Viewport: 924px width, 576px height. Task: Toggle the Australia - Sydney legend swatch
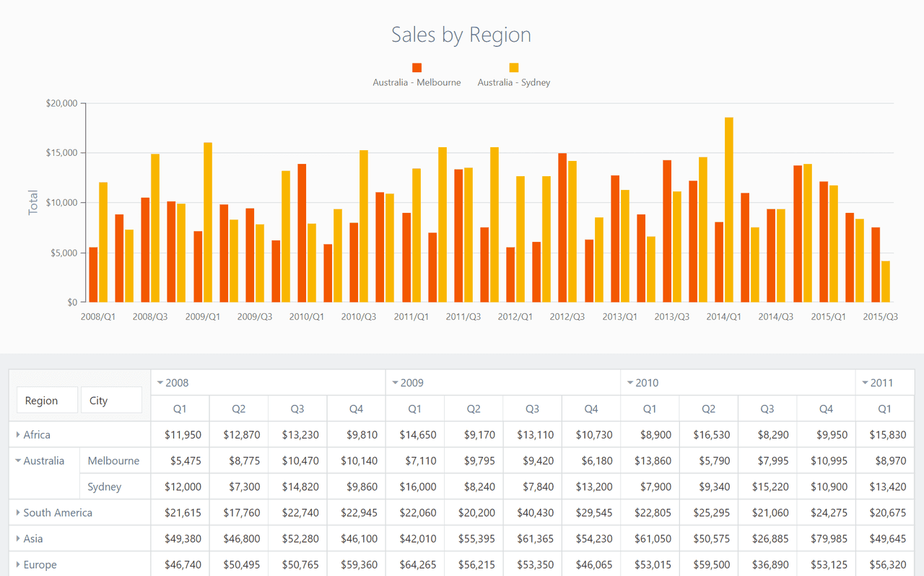pyautogui.click(x=514, y=67)
